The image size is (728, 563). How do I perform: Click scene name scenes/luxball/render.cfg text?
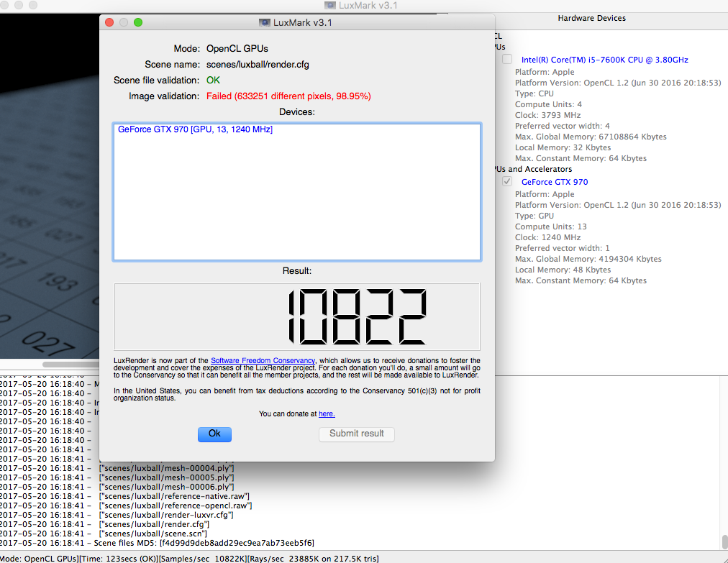tap(258, 65)
